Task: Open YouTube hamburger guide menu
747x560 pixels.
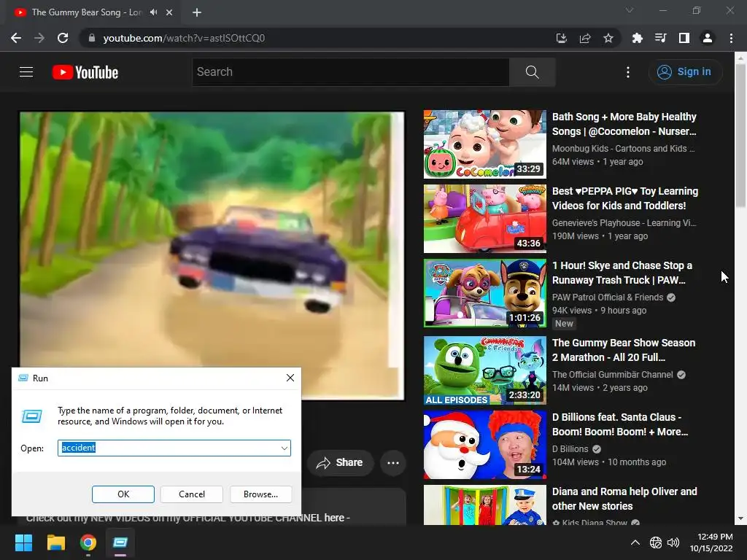Action: pyautogui.click(x=26, y=72)
